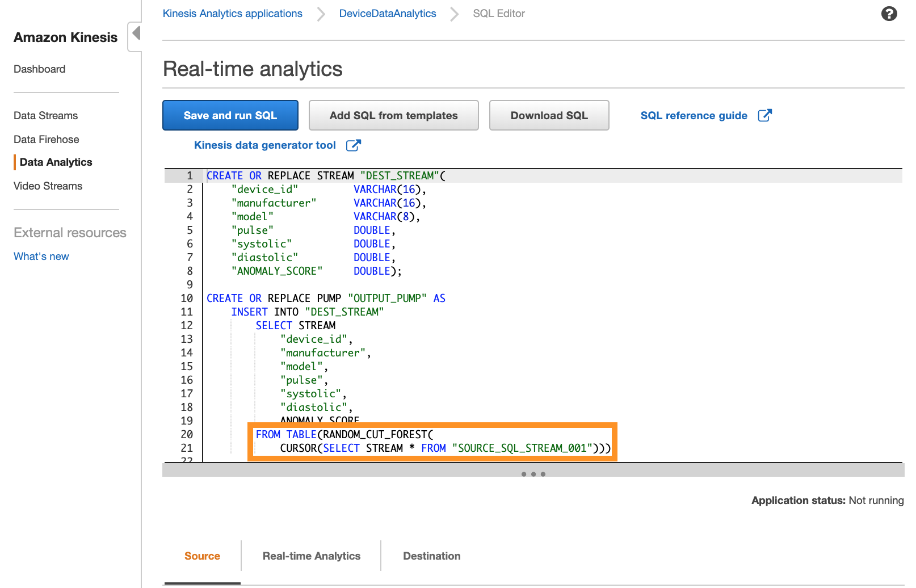
Task: Click the "systolic" column on line 6
Action: [x=261, y=244]
